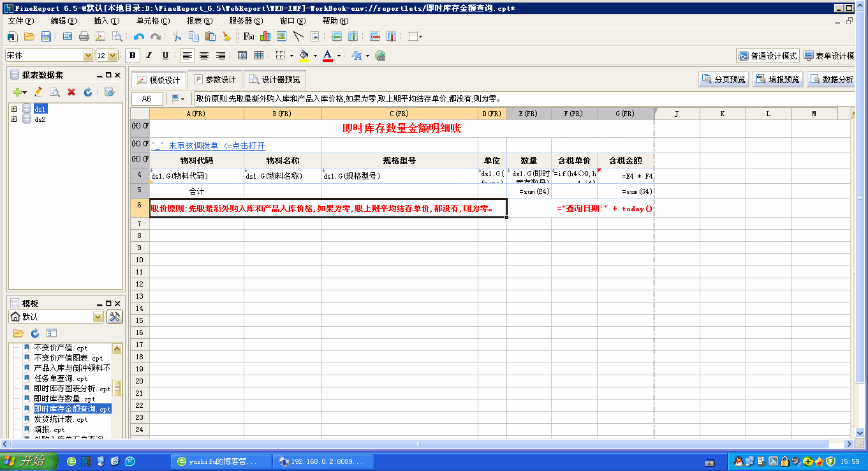Paste from the clipboard

tap(210, 36)
